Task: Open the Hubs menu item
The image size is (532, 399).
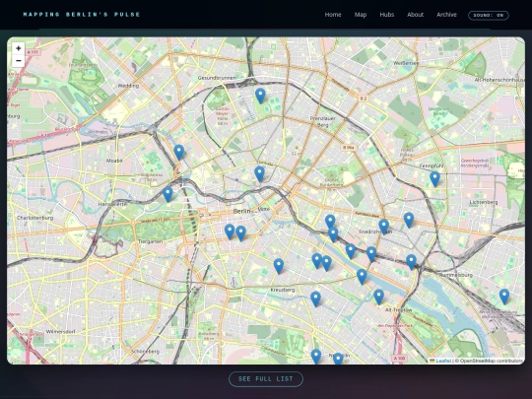Action: (x=387, y=15)
